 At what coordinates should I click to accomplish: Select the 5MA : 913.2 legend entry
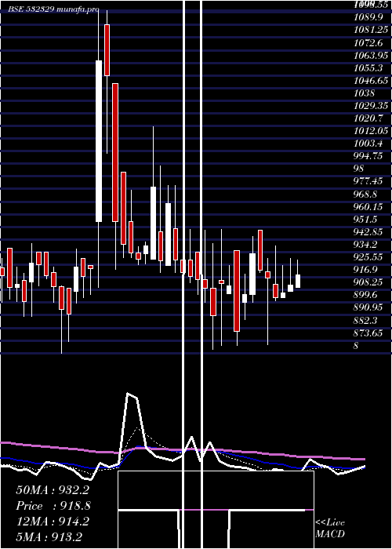(49, 536)
